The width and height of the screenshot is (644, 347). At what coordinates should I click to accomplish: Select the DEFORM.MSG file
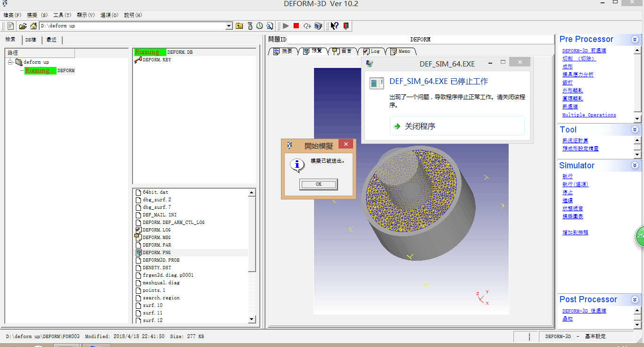tap(153, 238)
